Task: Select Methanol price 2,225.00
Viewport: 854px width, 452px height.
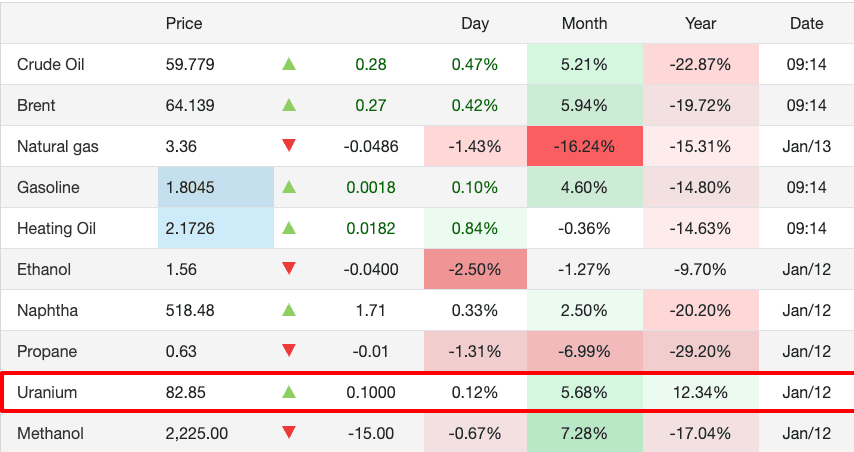Action: [x=197, y=433]
